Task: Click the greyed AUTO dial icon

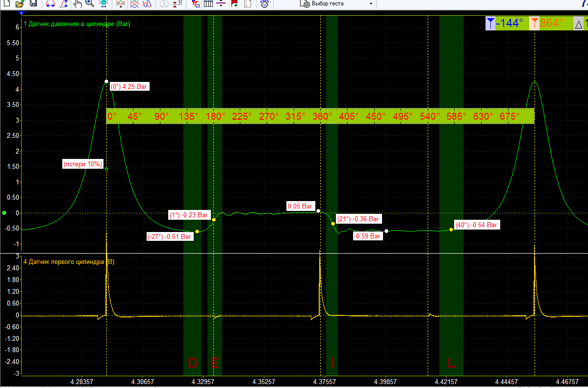Action: point(164,4)
